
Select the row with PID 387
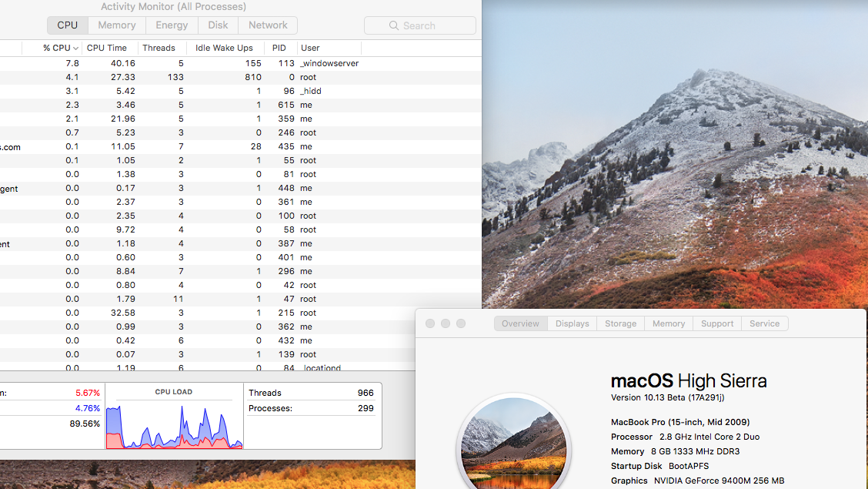pyautogui.click(x=241, y=243)
